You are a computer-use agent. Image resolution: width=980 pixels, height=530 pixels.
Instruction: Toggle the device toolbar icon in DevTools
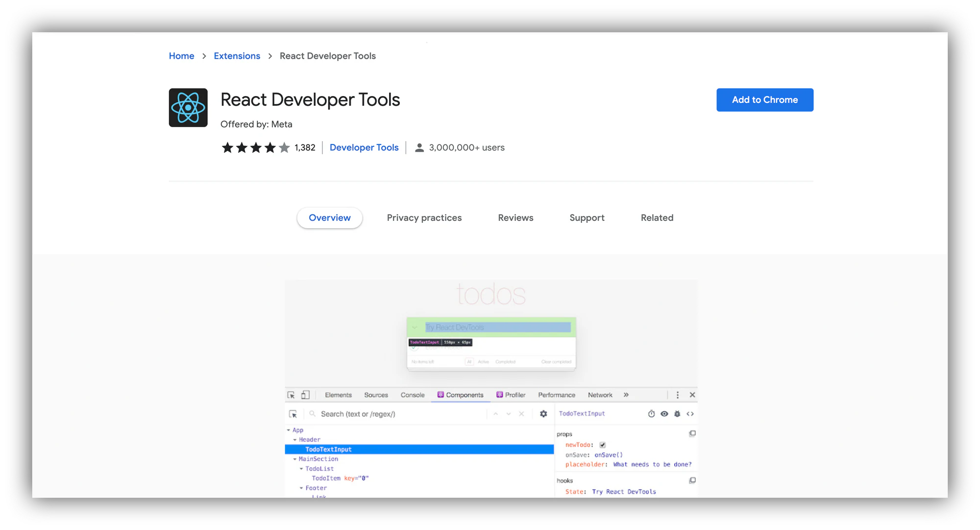pos(305,395)
